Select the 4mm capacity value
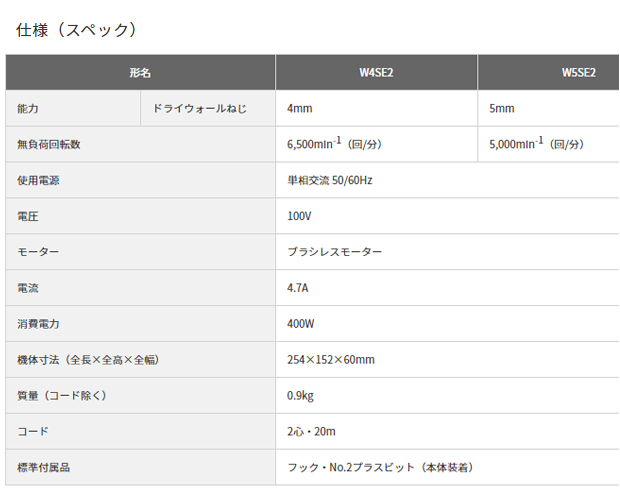Screen dimensions: 620x500 coord(301,108)
